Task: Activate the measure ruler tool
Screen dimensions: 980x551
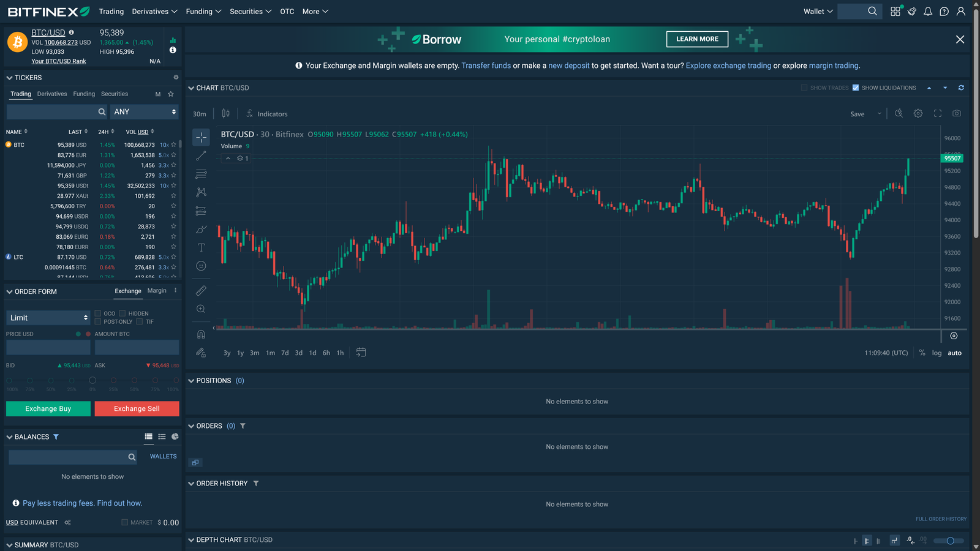Action: (x=201, y=290)
